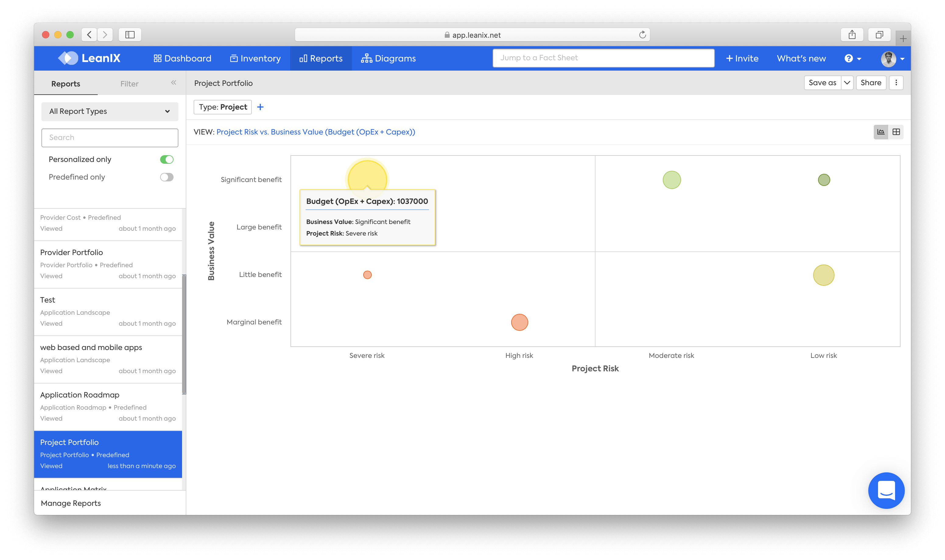Click the LeanIX home logo icon
Viewport: 945px width, 560px height.
point(69,59)
